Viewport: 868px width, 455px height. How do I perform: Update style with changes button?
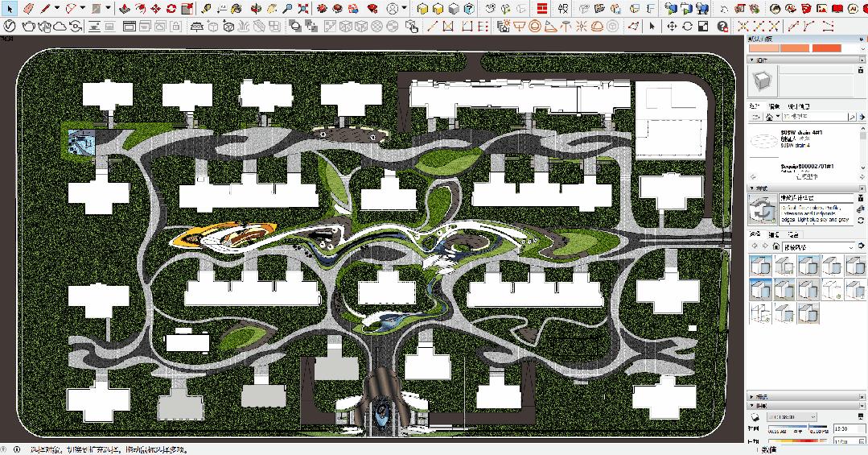coord(861,221)
